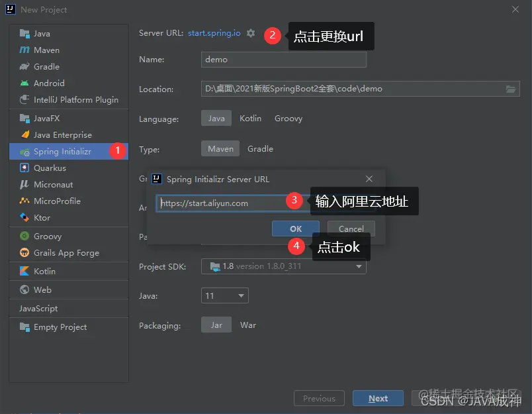Image resolution: width=532 pixels, height=414 pixels.
Task: Select Java Enterprise list entry
Action: click(69, 135)
